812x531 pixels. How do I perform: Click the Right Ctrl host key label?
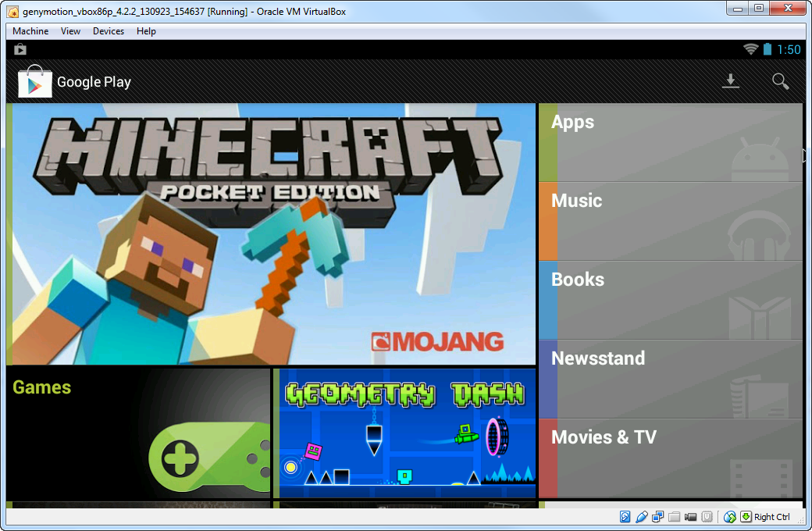coord(772,516)
